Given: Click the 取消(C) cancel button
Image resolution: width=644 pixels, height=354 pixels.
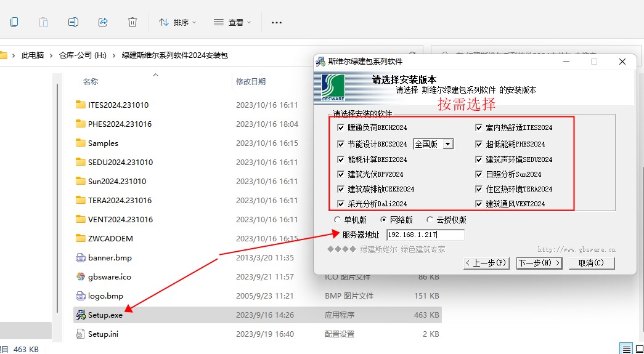Looking at the screenshot, I should tap(592, 263).
